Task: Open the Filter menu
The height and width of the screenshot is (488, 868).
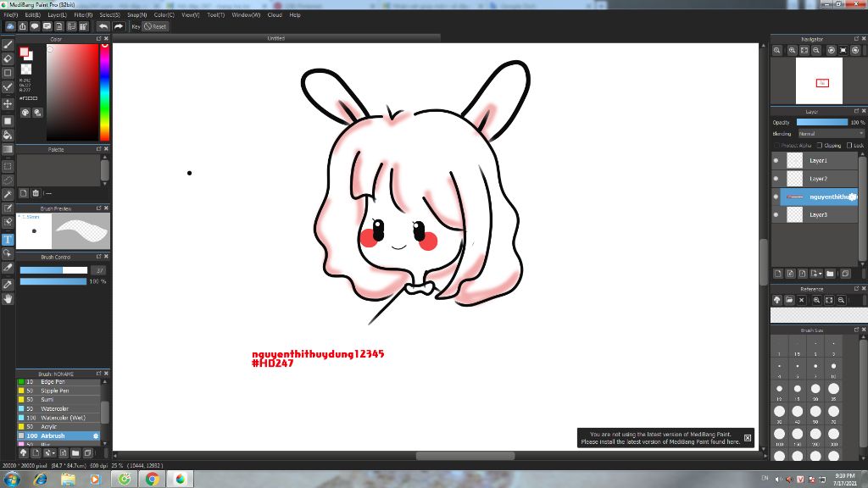Action: [83, 15]
